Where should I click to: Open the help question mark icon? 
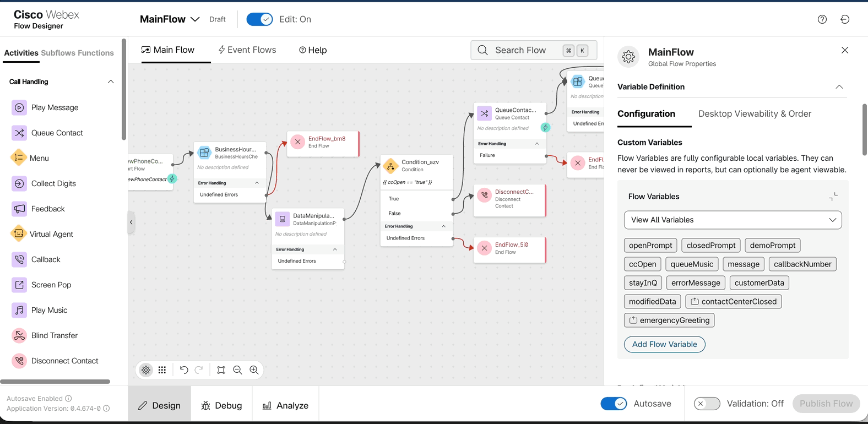(x=822, y=19)
